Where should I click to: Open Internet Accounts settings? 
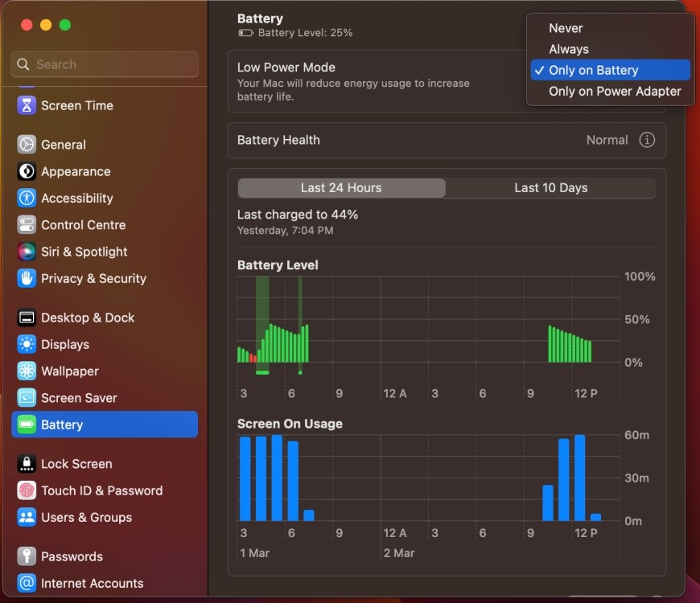(x=105, y=584)
